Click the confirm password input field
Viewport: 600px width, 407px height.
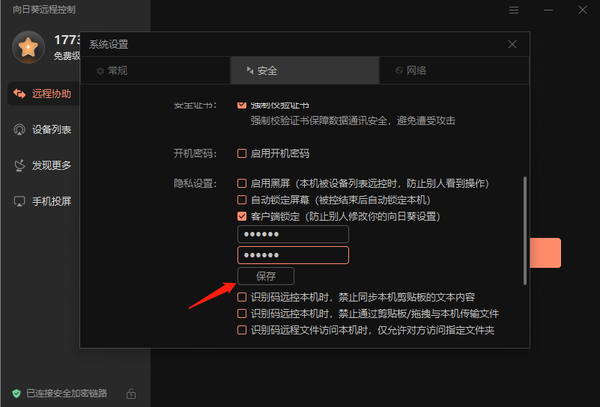(x=293, y=255)
